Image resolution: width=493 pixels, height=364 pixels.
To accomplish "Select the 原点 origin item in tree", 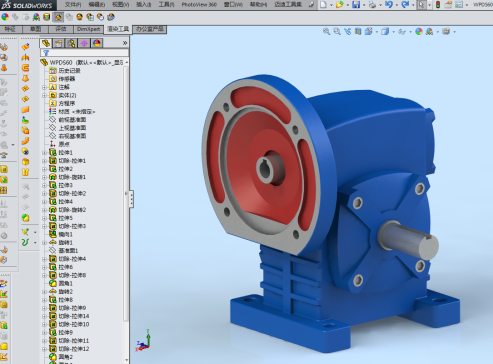I will 60,144.
